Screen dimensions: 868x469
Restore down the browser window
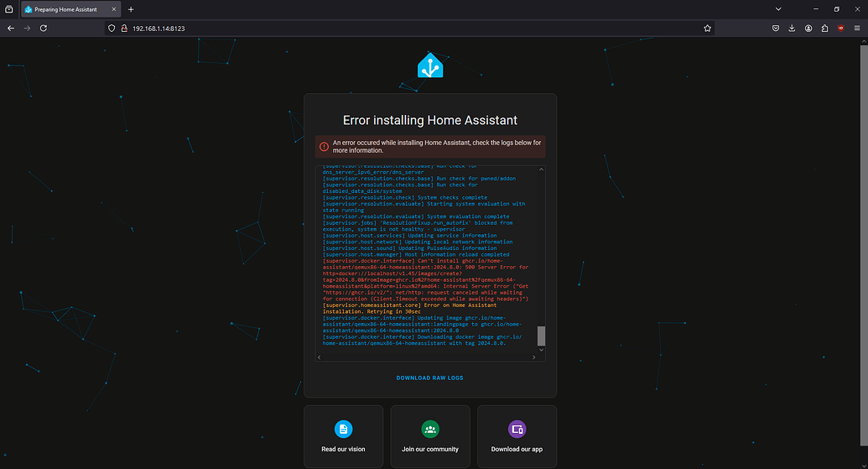click(x=836, y=9)
